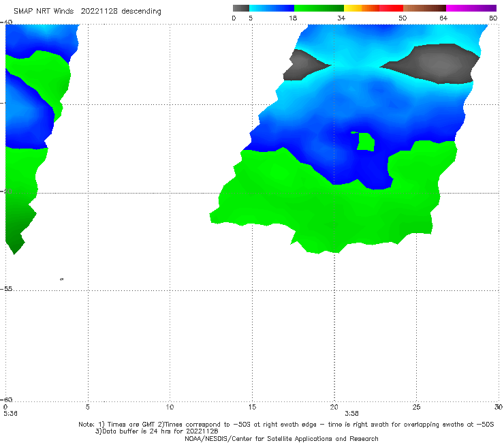
Task: Click the word "descending" in the title
Action: point(141,12)
